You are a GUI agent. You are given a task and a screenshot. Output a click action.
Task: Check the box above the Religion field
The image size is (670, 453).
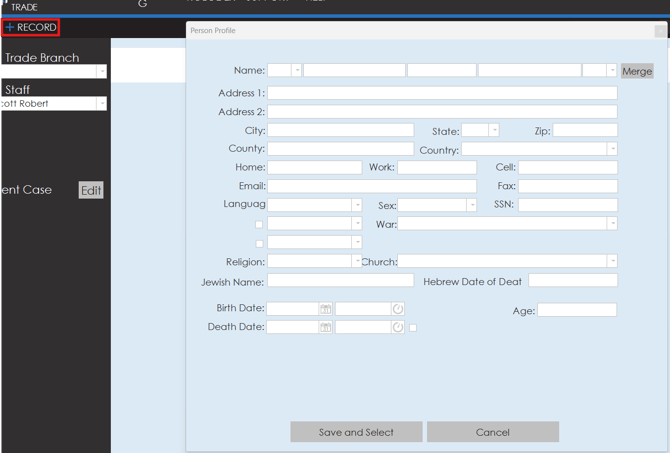[259, 243]
